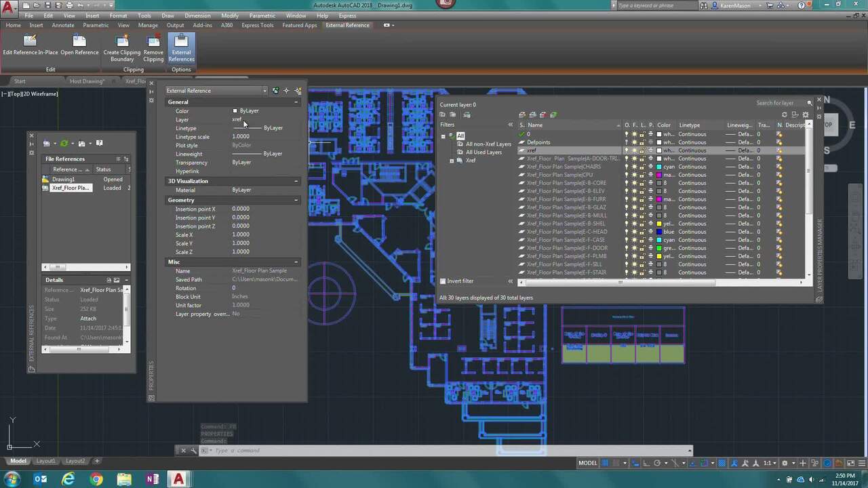Select All Used Layers filter

[484, 152]
